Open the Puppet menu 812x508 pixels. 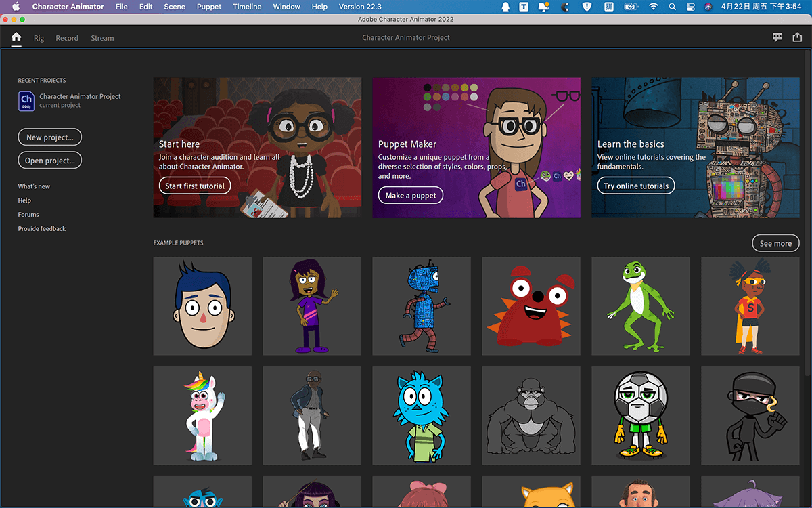[x=209, y=7]
